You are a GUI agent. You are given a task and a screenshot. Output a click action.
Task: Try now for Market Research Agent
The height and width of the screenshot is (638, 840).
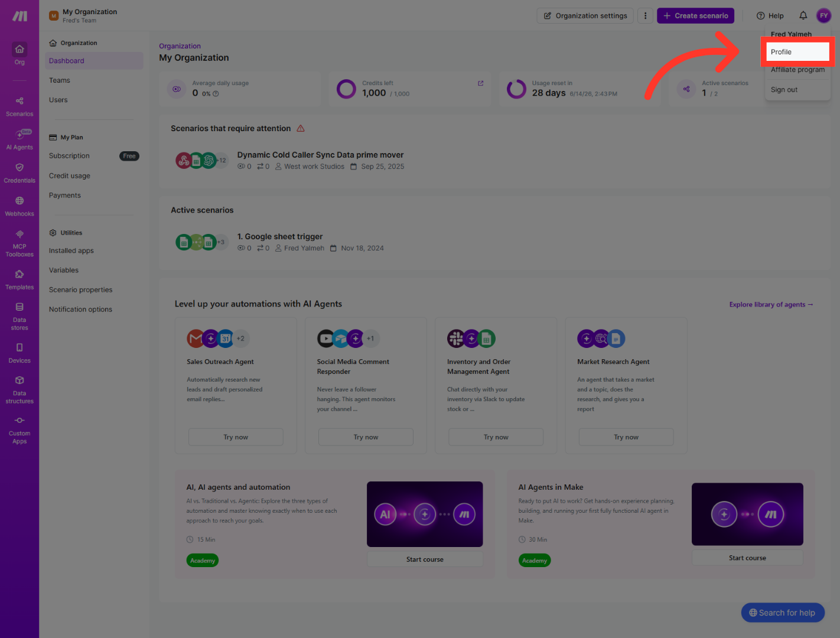(626, 437)
